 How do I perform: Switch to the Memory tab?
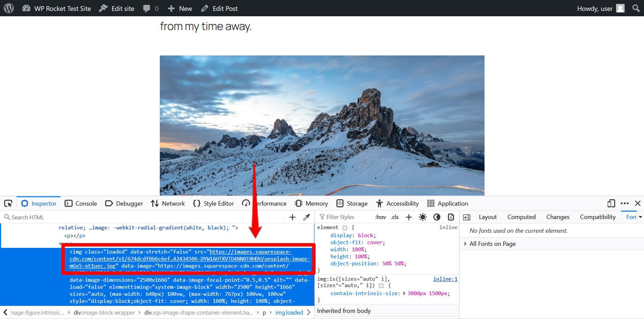[x=311, y=203]
